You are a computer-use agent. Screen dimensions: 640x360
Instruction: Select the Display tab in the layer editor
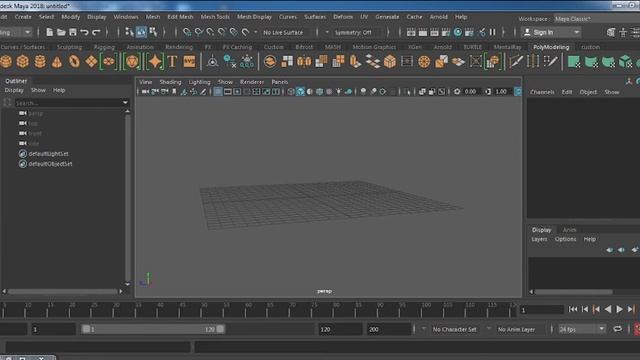coord(541,230)
